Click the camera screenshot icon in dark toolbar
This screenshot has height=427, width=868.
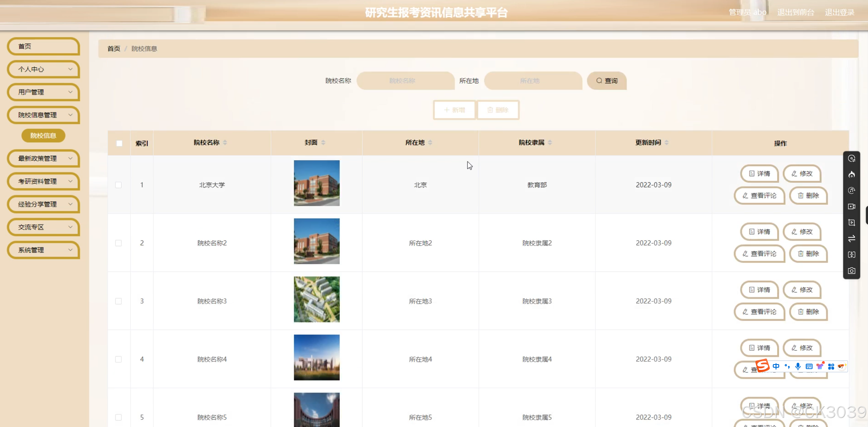tap(852, 271)
